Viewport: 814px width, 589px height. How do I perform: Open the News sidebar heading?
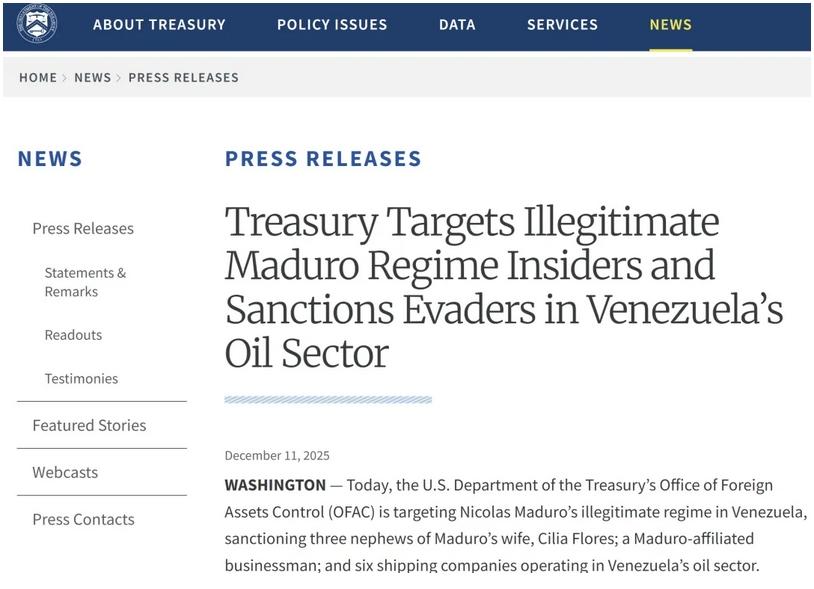(50, 159)
